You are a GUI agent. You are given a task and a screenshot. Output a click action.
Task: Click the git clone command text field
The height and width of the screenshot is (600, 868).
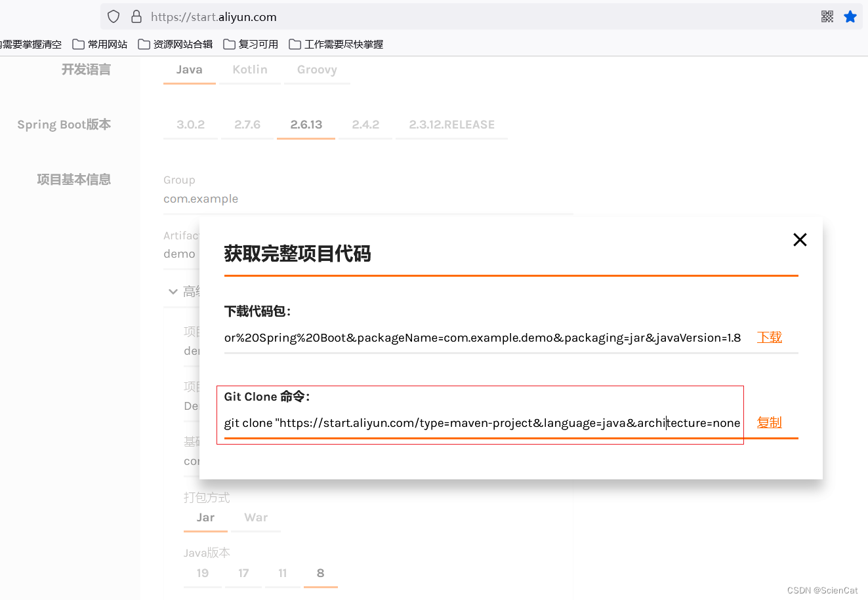483,423
